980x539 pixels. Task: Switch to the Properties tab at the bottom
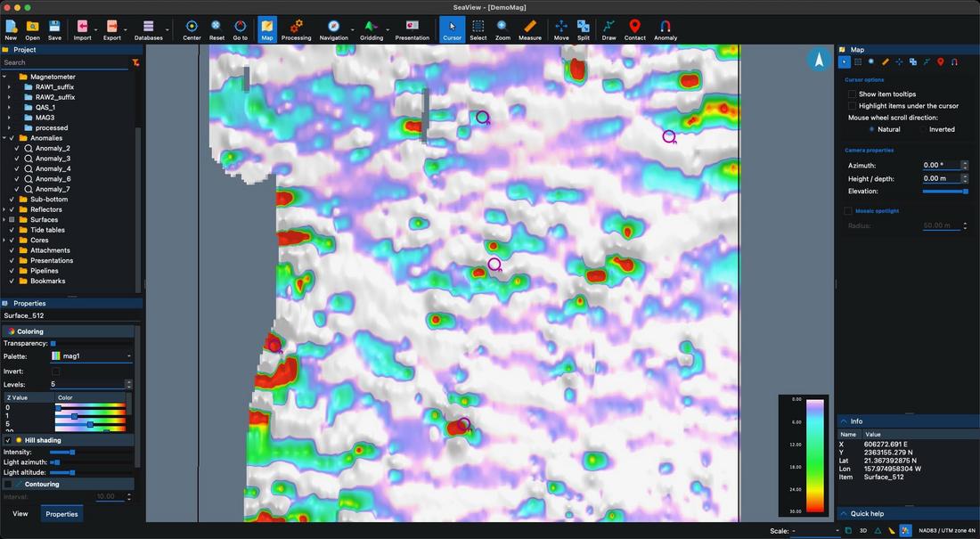[x=61, y=514]
